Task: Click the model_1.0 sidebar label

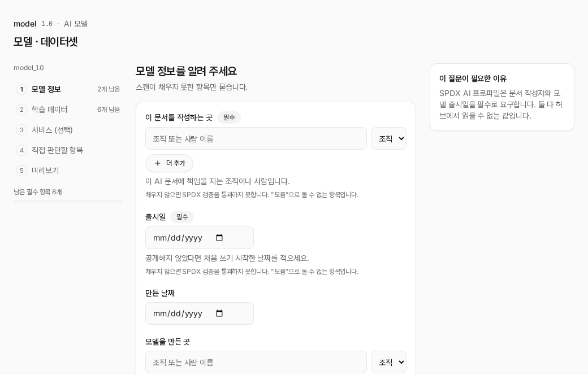Action: point(28,68)
